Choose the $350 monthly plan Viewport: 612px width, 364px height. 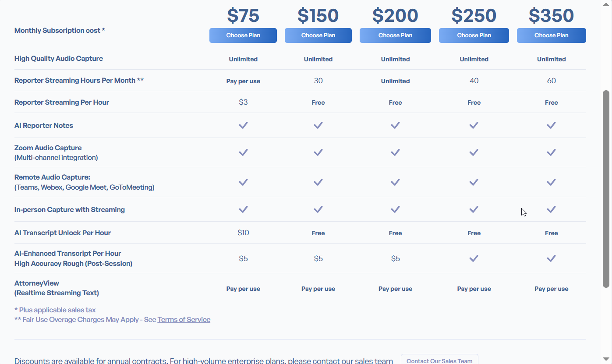coord(551,35)
